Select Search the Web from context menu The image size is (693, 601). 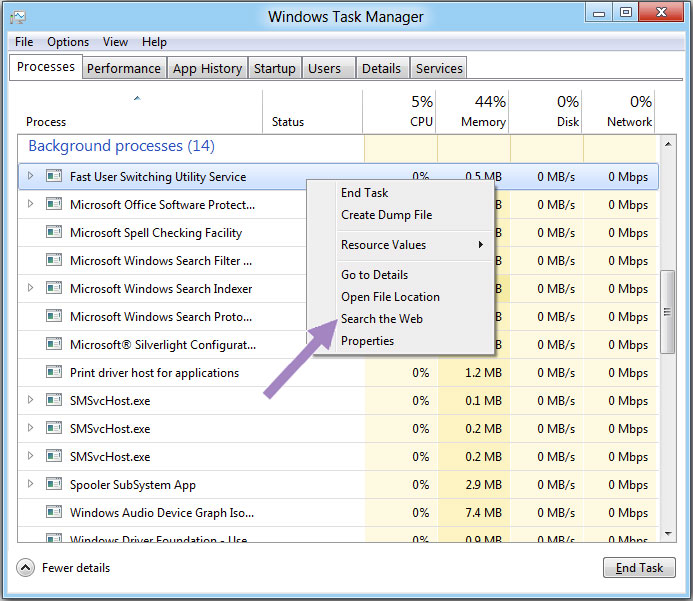click(x=382, y=319)
